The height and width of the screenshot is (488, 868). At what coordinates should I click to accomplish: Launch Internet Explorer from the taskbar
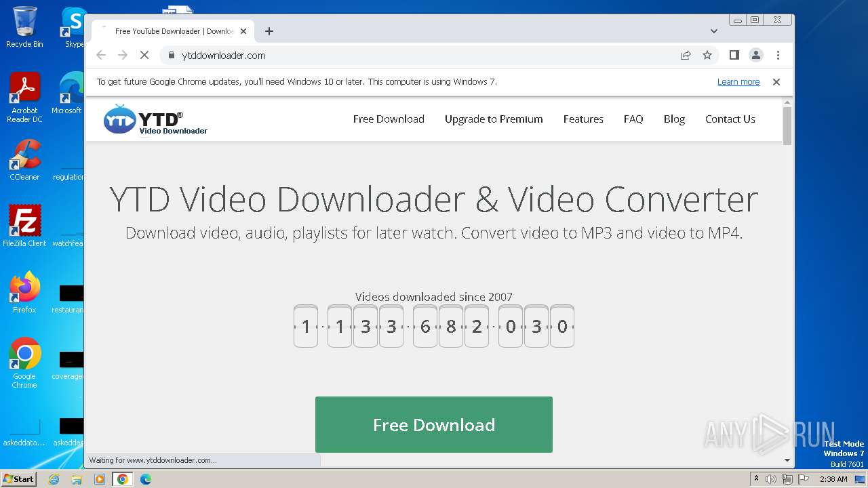[54, 479]
